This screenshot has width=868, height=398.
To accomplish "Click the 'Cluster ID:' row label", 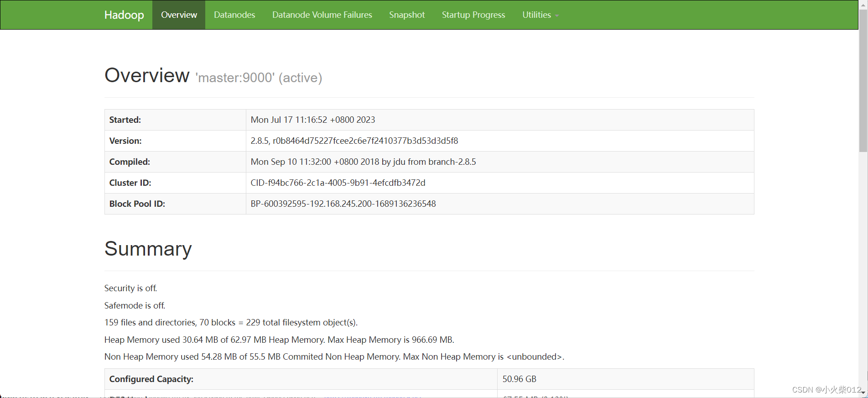I will pos(130,183).
